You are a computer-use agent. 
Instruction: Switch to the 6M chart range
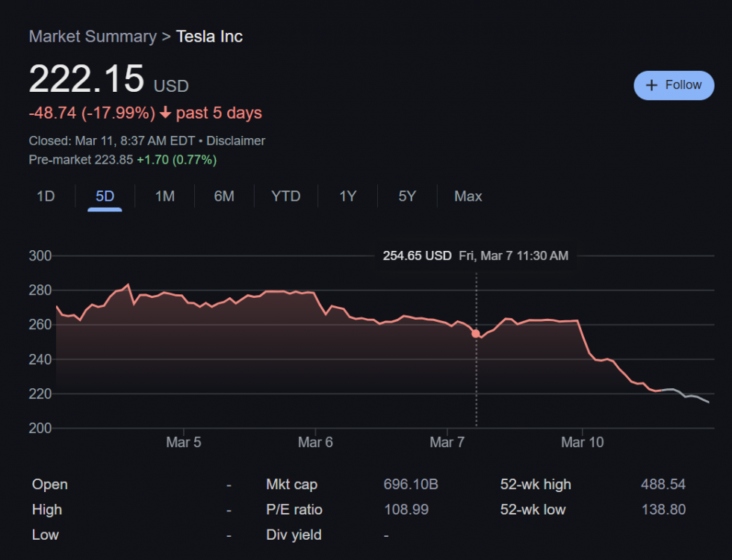224,196
